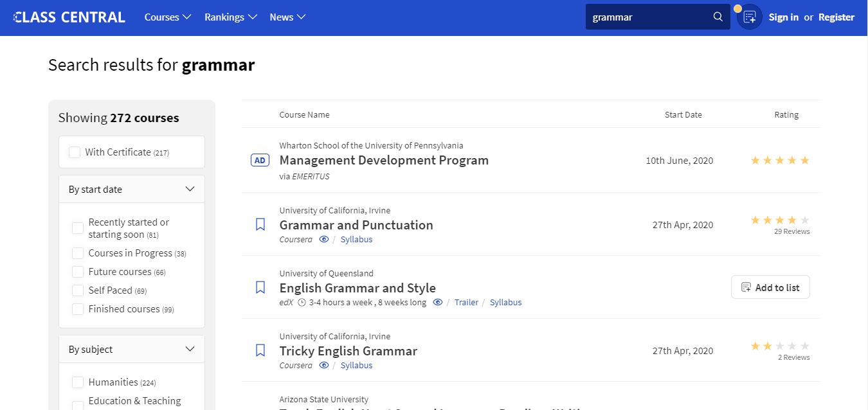
Task: Click the Rating column header
Action: [x=786, y=114]
